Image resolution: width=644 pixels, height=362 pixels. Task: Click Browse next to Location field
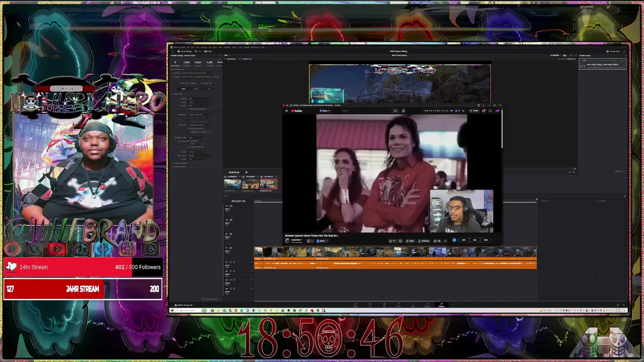(216, 76)
